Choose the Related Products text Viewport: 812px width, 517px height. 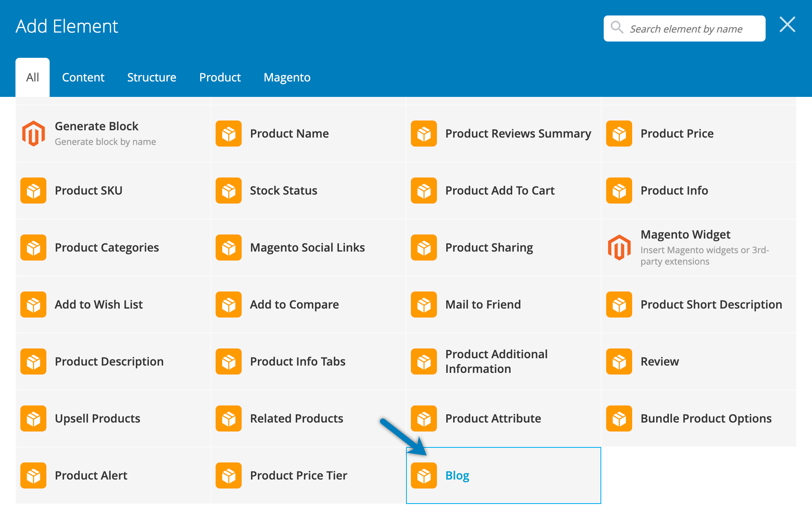tap(297, 418)
